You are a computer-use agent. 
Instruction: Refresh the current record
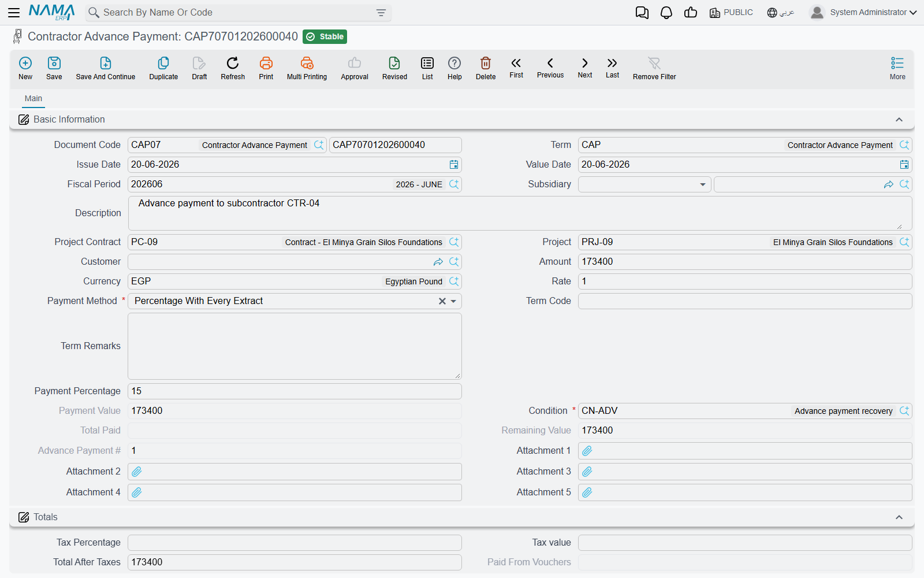(x=233, y=68)
